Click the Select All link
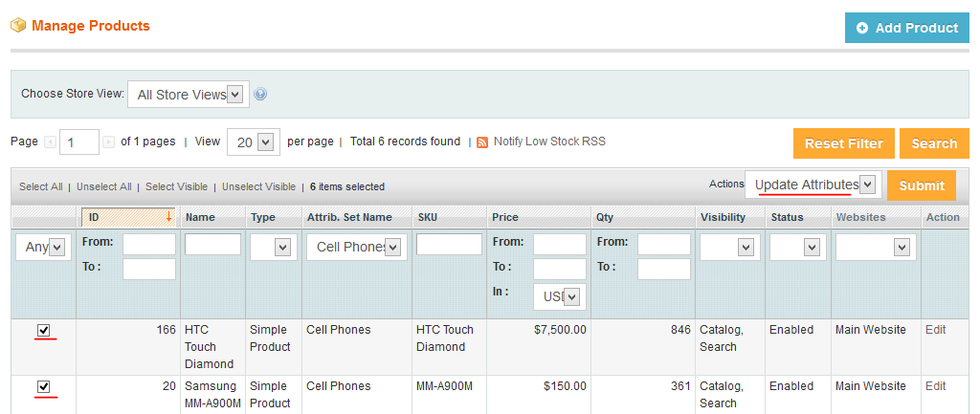 coord(40,186)
